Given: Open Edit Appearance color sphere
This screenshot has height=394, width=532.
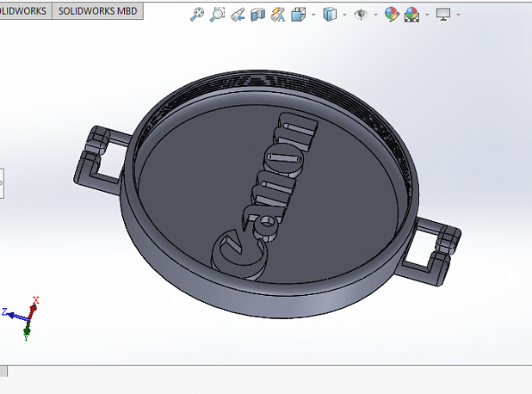Looking at the screenshot, I should pyautogui.click(x=392, y=15).
